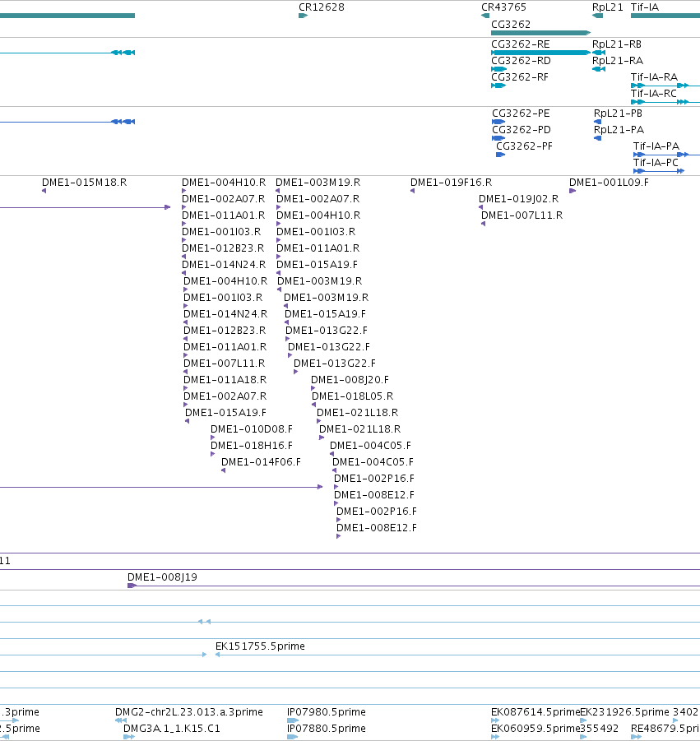Open protein Tif-IA-PA label
This screenshot has height=741, width=700.
pos(656,146)
